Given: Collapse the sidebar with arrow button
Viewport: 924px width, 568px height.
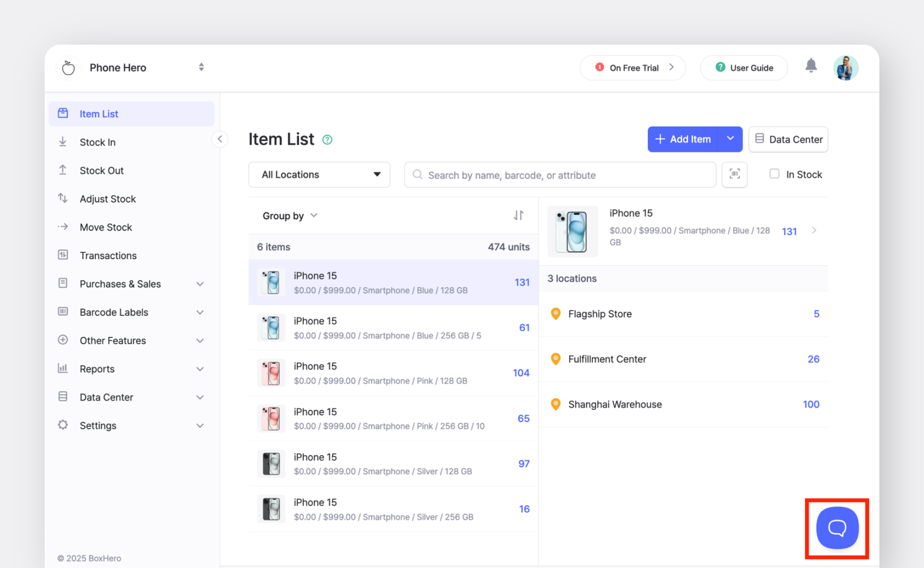Looking at the screenshot, I should click(x=220, y=139).
